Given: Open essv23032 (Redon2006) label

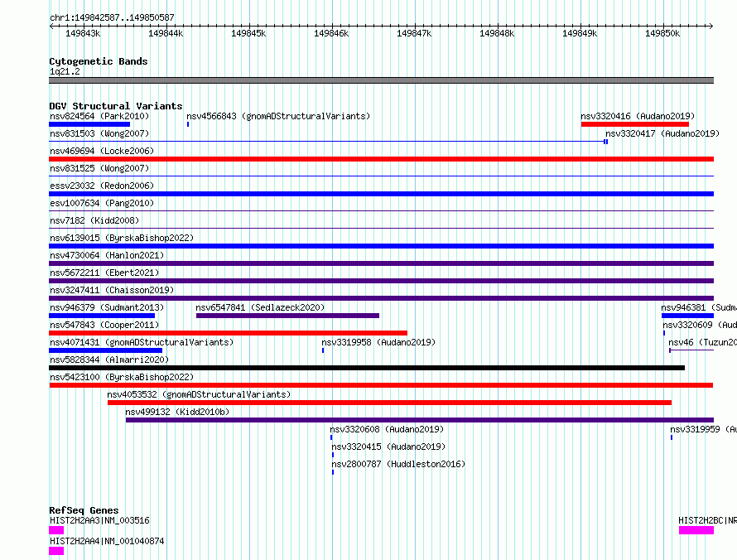Looking at the screenshot, I should click(x=102, y=186).
